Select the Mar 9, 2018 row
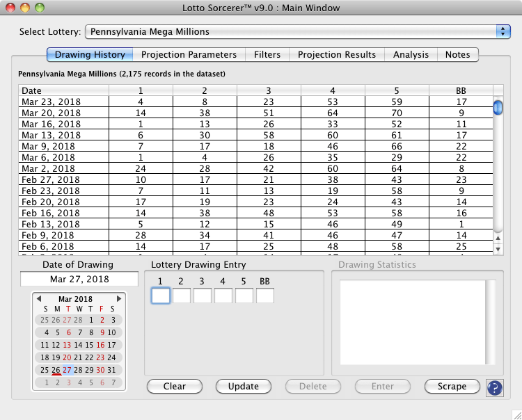The width and height of the screenshot is (522, 420). (x=255, y=146)
